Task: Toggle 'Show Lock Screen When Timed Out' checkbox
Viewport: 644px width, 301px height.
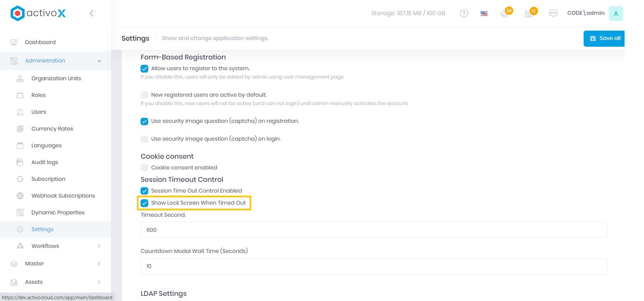Action: tap(144, 203)
